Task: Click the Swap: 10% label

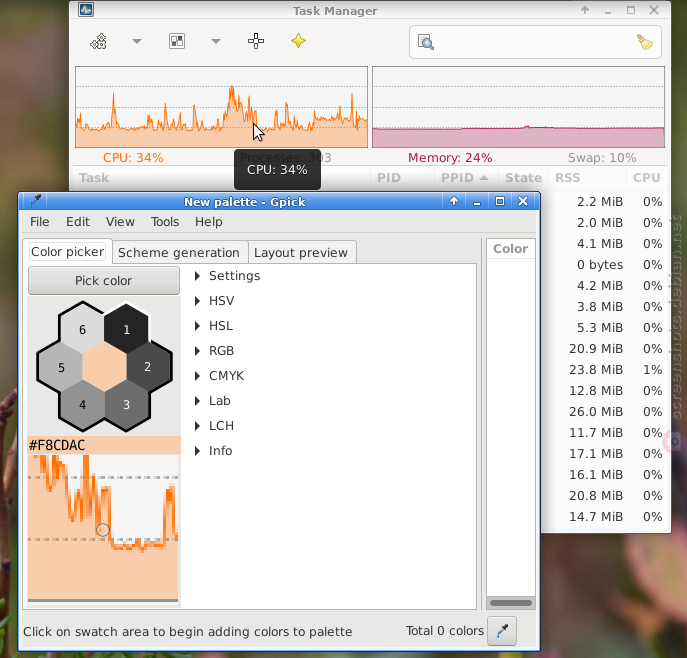Action: [x=602, y=158]
